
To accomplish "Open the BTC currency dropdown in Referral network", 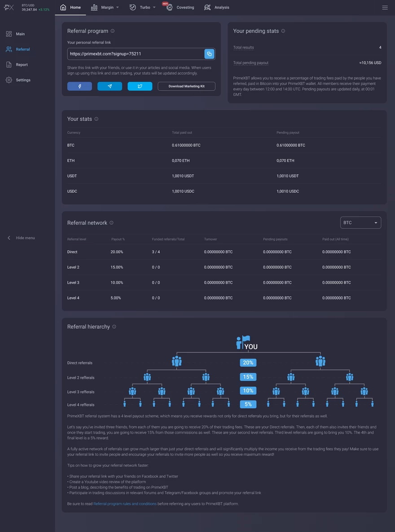I will click(x=361, y=222).
